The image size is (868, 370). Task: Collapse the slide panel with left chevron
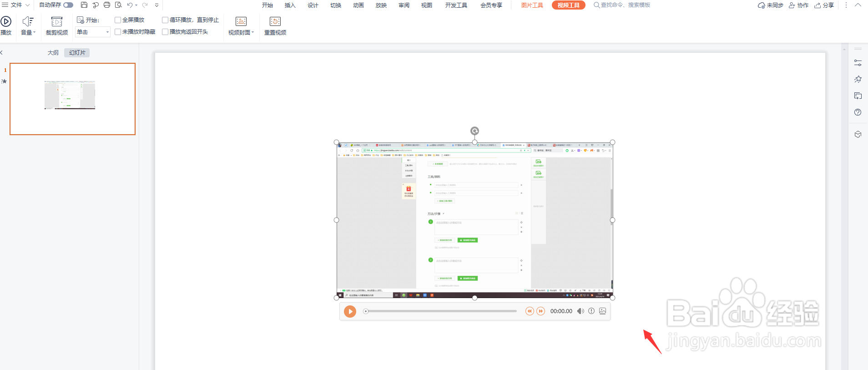[x=2, y=53]
